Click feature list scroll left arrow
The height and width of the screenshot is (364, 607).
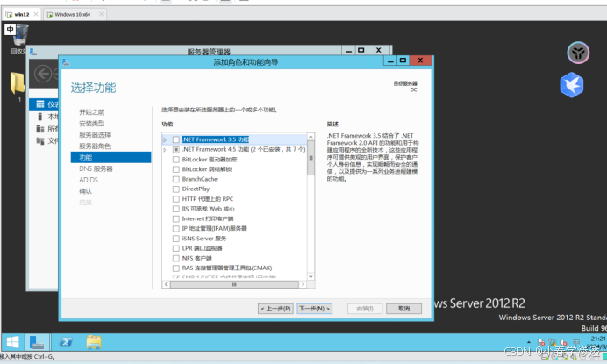tap(166, 284)
